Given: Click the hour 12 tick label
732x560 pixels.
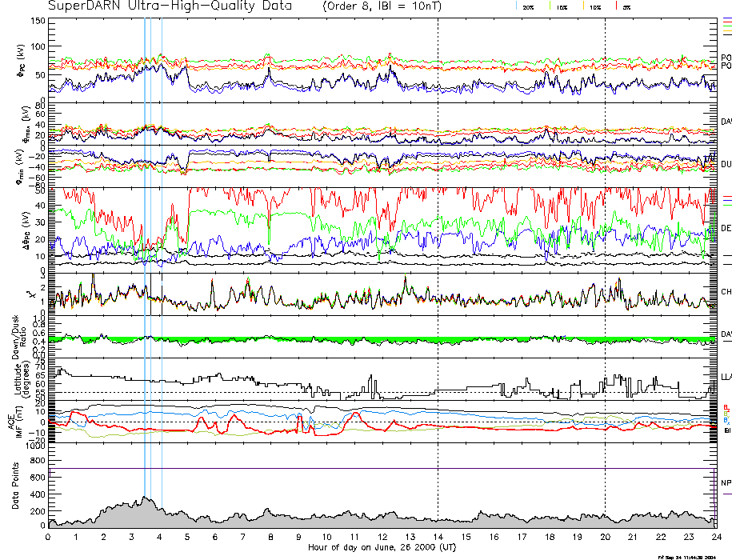Looking at the screenshot, I should [382, 538].
